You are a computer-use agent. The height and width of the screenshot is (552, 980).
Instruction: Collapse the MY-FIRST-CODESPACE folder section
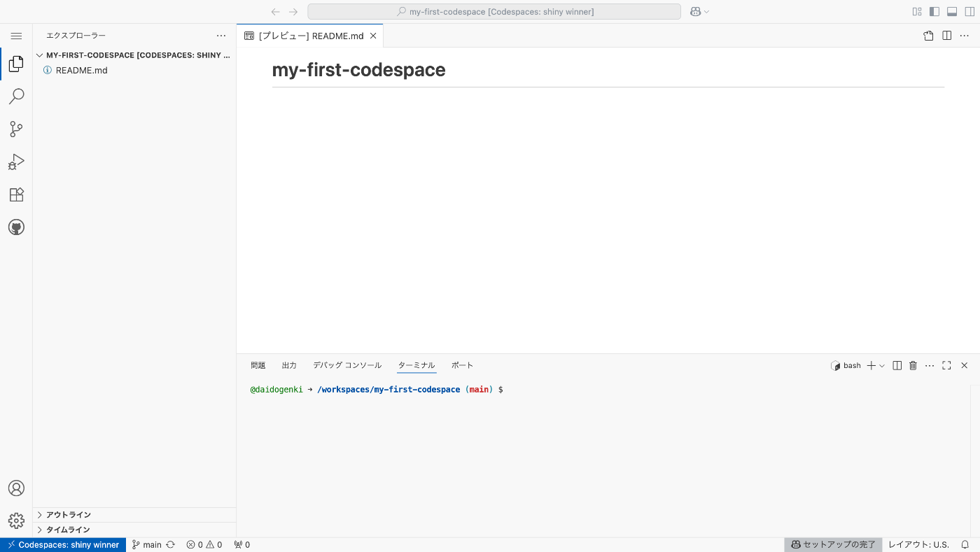pyautogui.click(x=133, y=55)
